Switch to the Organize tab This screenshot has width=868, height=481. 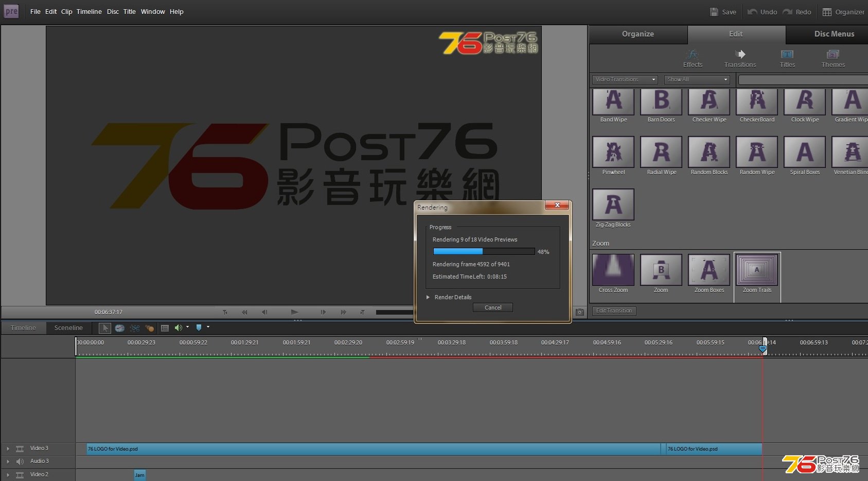click(x=638, y=34)
